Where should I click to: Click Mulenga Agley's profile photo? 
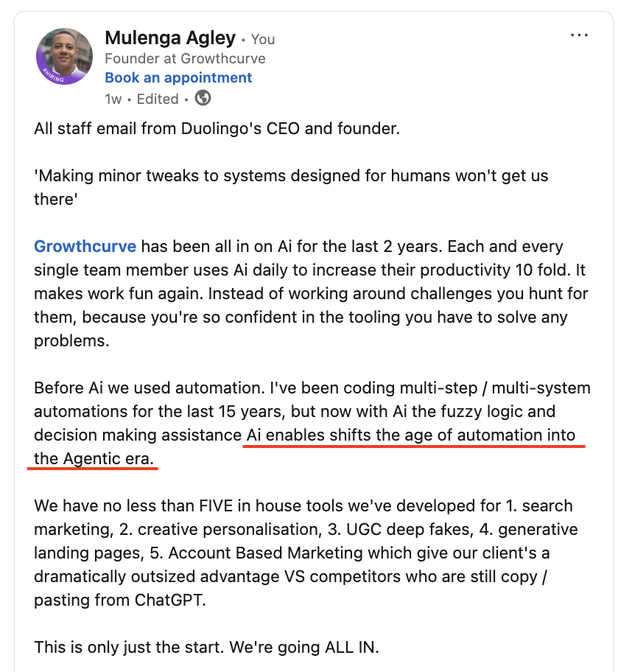click(64, 57)
